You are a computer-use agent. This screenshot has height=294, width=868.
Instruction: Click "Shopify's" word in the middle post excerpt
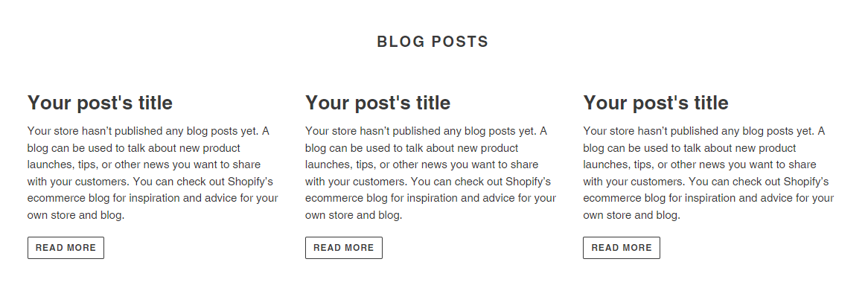(x=526, y=182)
